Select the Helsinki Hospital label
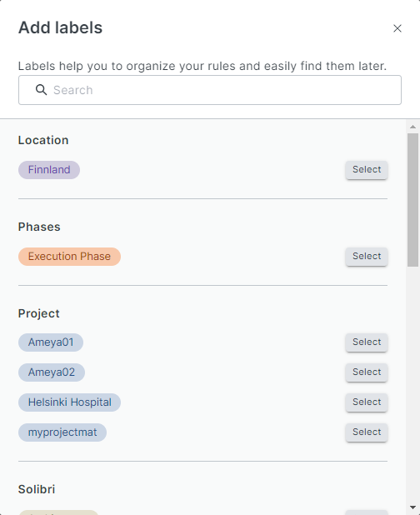420x515 pixels. 367,402
